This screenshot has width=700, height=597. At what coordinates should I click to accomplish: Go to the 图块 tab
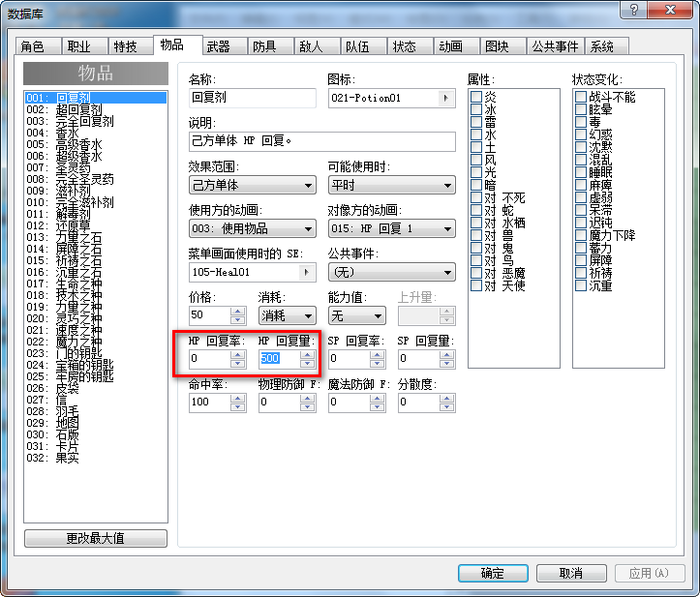click(502, 46)
